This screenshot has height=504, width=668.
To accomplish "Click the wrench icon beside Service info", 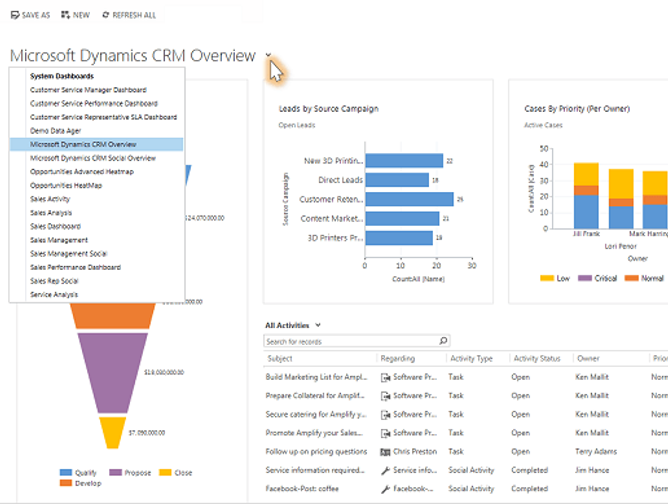I will point(385,469).
